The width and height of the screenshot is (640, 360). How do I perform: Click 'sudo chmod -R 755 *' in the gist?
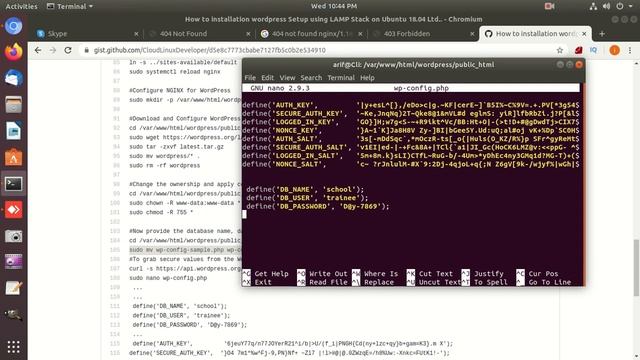(161, 213)
